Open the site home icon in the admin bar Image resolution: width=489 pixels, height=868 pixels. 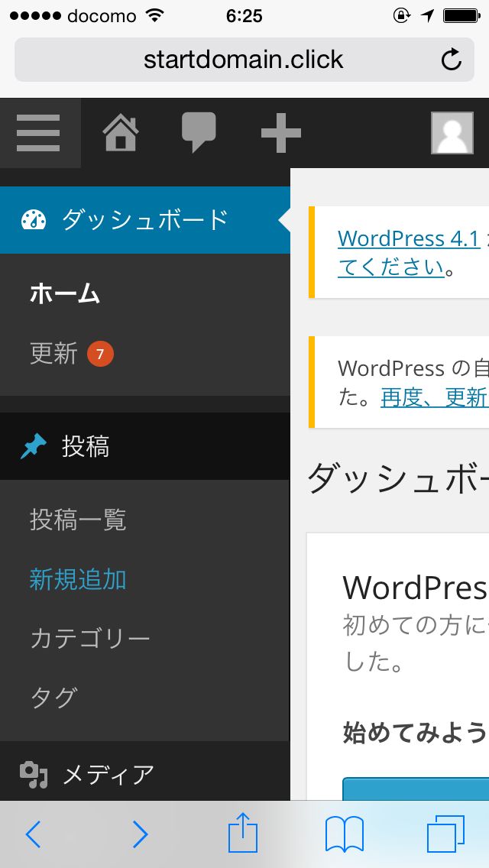[x=121, y=133]
